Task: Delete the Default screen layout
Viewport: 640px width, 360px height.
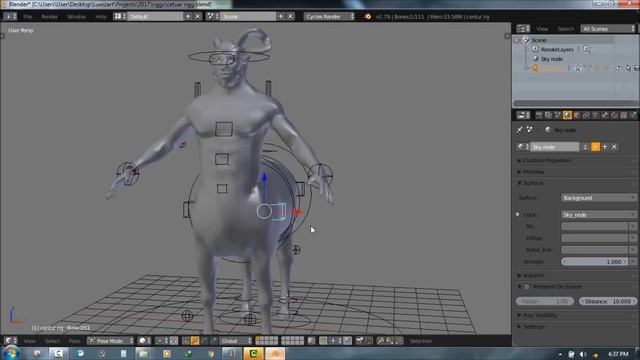Action: click(x=198, y=16)
